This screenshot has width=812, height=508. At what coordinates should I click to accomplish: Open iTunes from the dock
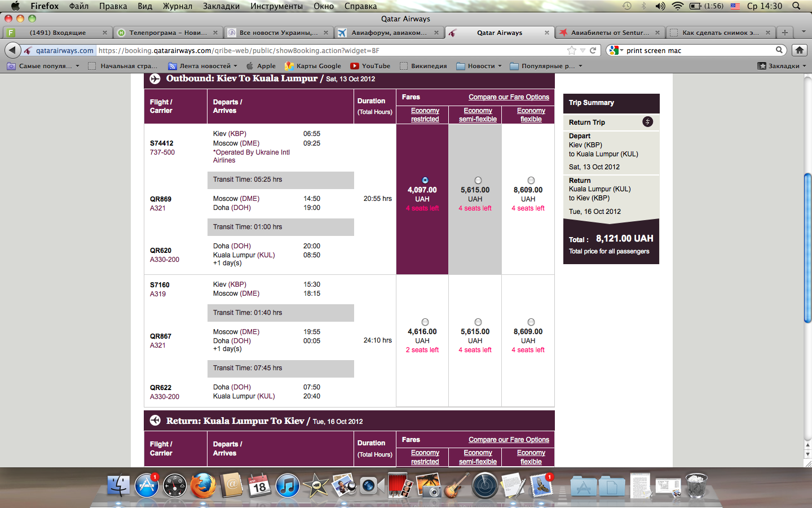(288, 485)
